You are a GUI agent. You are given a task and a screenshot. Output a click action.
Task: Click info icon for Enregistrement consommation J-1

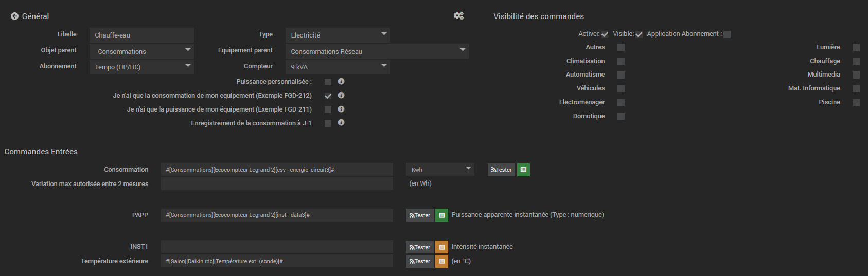click(341, 123)
